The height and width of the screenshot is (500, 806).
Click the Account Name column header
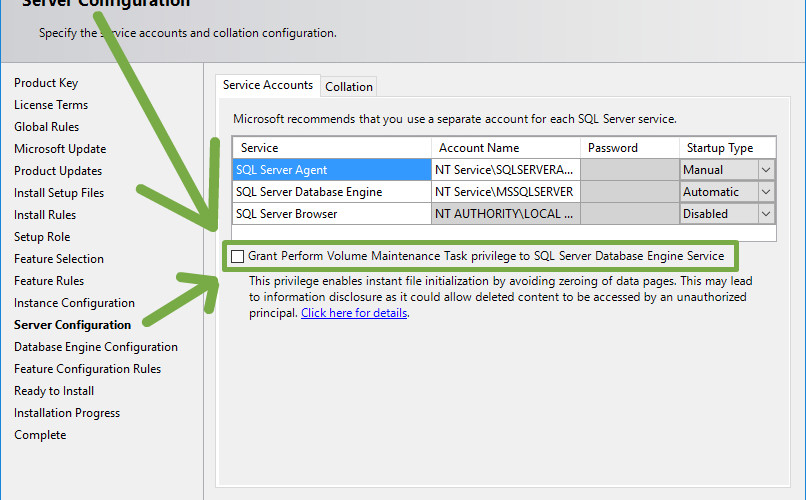click(506, 148)
